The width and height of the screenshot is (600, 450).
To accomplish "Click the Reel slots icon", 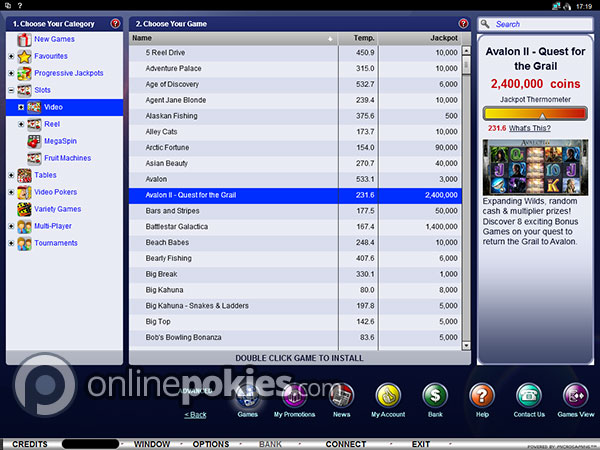I will click(34, 124).
